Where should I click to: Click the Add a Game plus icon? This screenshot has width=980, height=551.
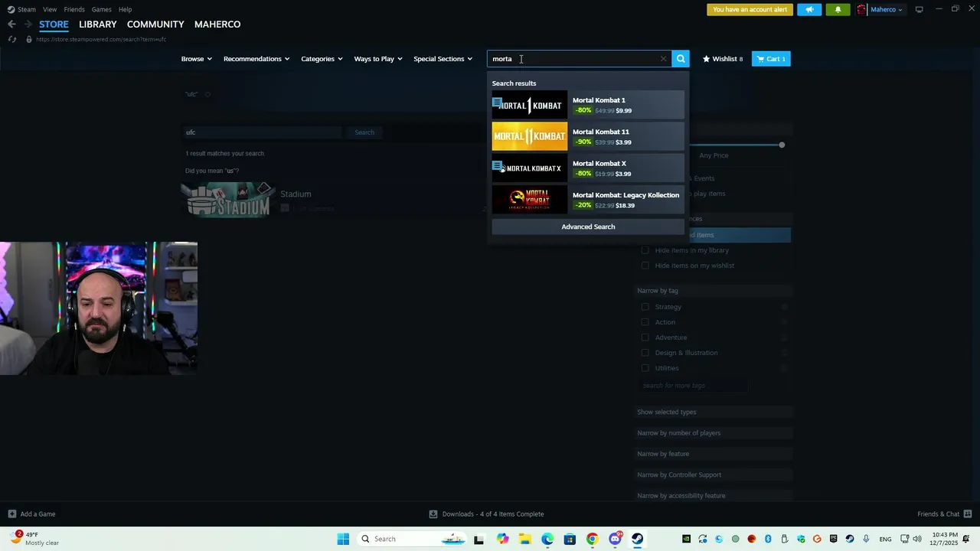point(11,514)
